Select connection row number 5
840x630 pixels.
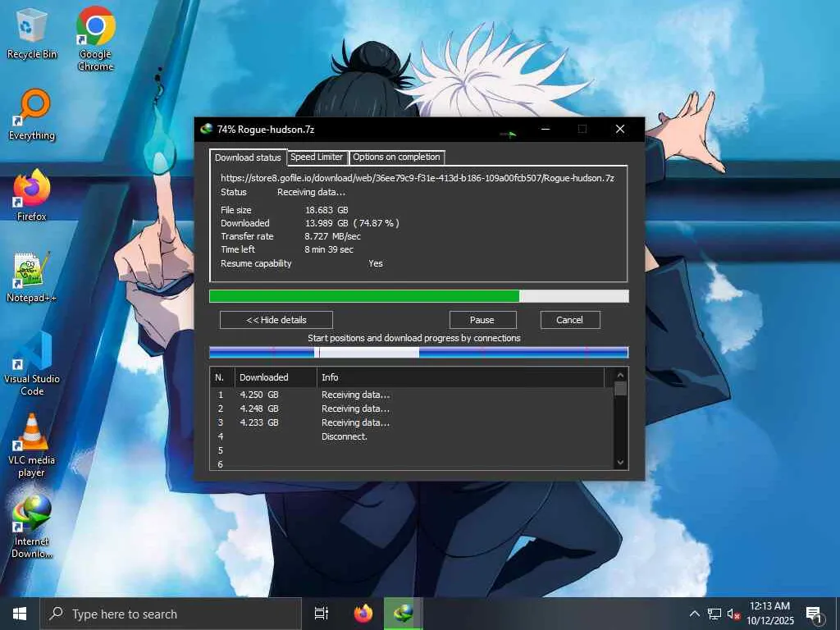pyautogui.click(x=412, y=450)
